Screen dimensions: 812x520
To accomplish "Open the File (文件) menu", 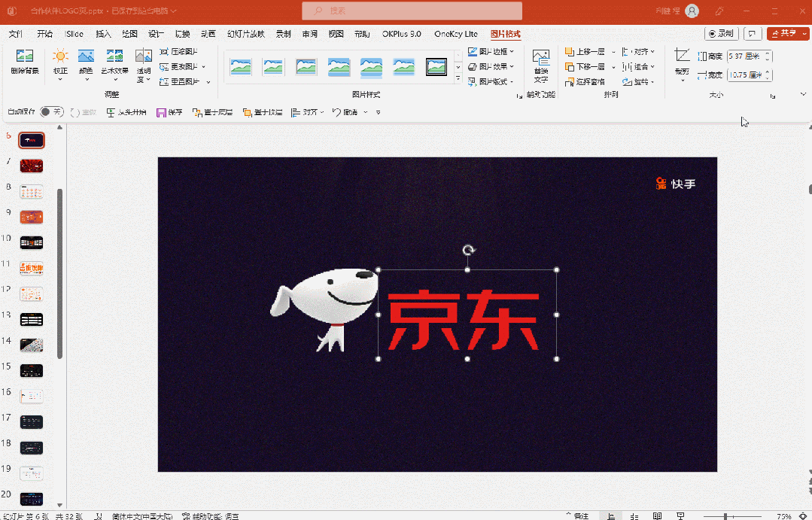I will pyautogui.click(x=16, y=34).
